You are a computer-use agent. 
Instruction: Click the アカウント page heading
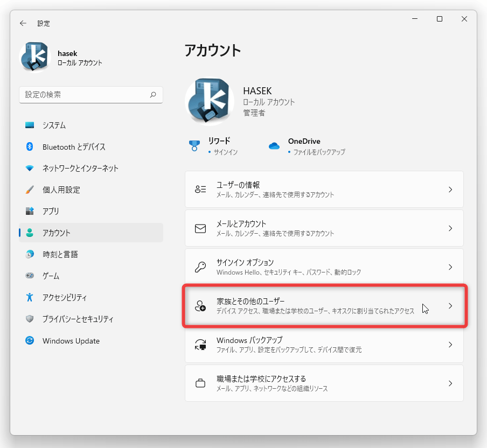213,50
